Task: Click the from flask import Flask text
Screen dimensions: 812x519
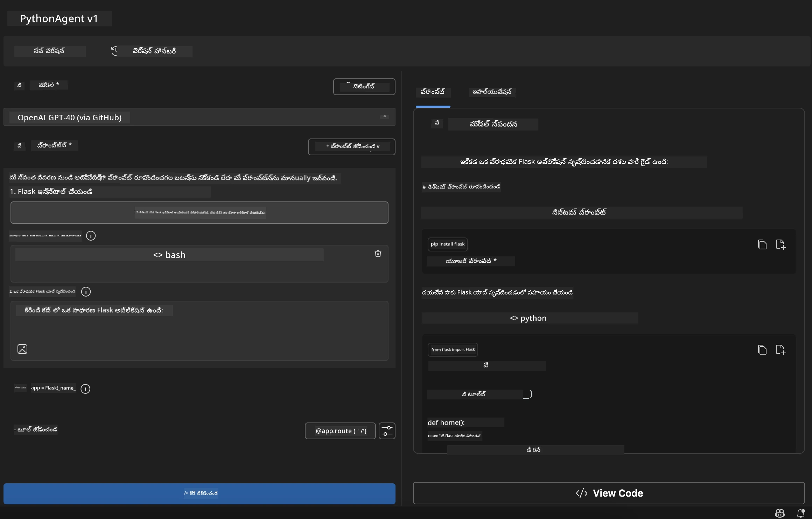Action: coord(453,350)
